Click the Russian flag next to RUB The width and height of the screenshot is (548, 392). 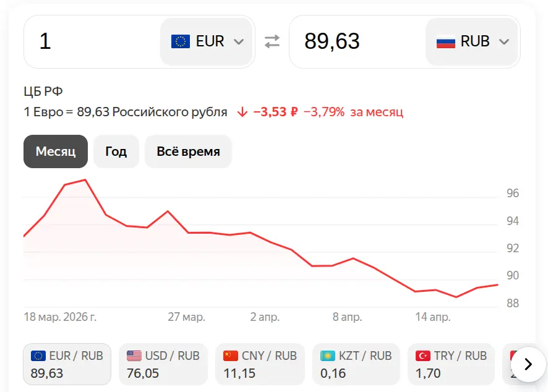point(445,41)
